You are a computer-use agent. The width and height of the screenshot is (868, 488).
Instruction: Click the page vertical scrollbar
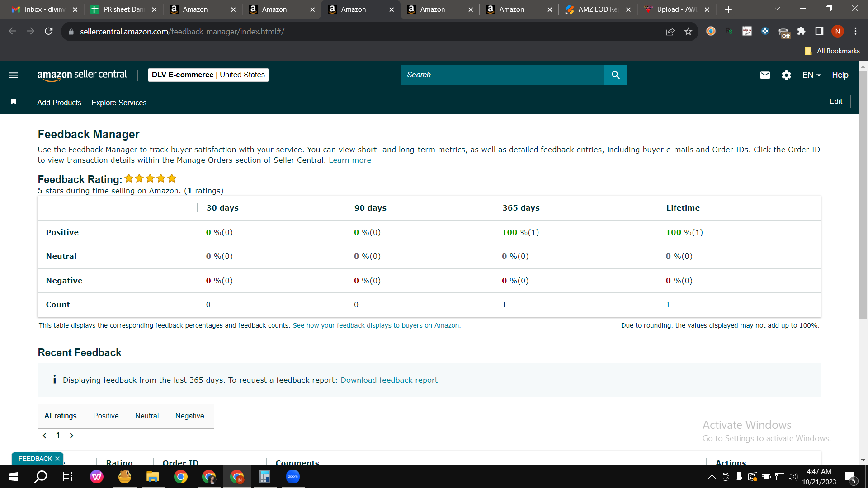[863, 195]
